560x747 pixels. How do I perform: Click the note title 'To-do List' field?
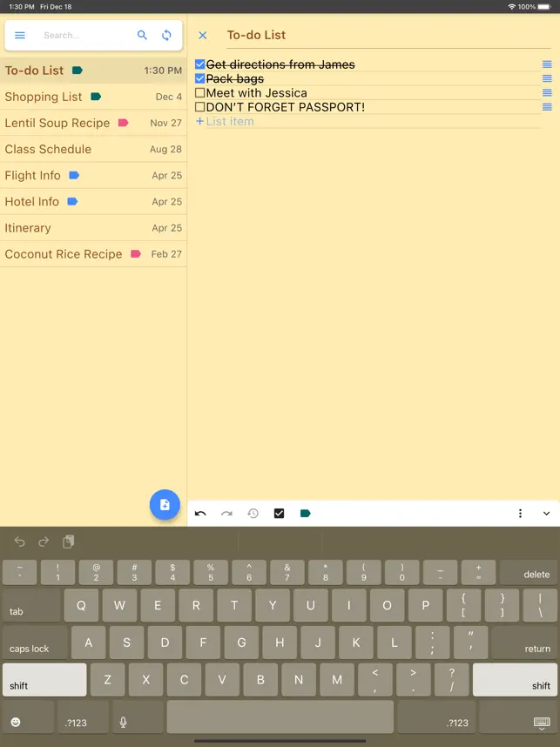pyautogui.click(x=388, y=35)
